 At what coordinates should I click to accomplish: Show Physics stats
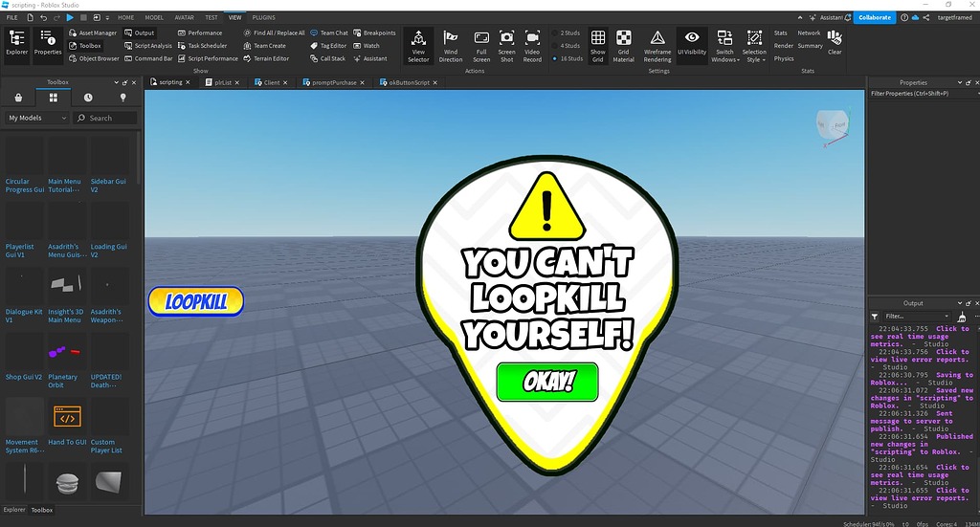point(784,58)
